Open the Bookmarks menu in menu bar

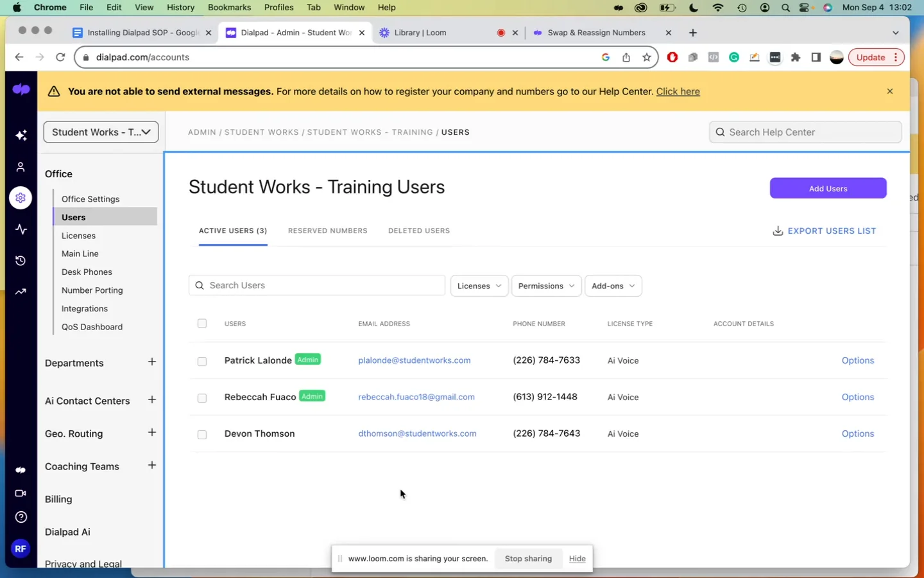click(229, 8)
